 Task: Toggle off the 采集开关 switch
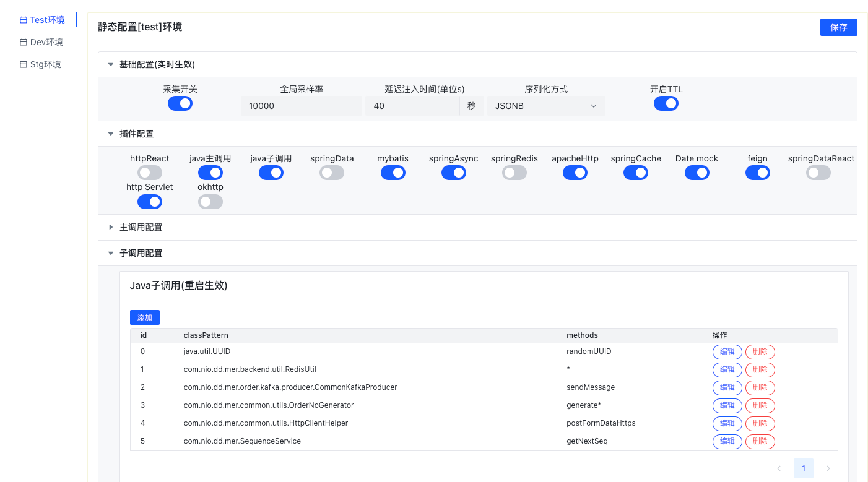click(180, 103)
